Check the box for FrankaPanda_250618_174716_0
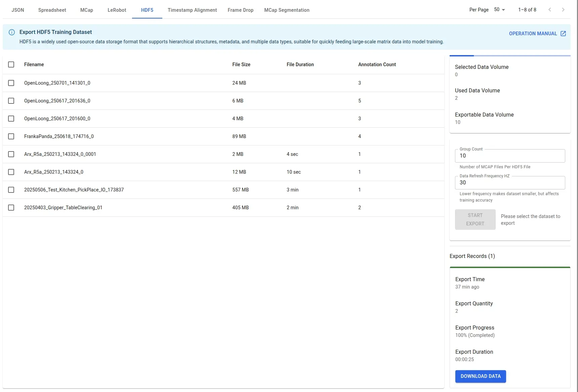This screenshot has height=392, width=578. pyautogui.click(x=11, y=136)
